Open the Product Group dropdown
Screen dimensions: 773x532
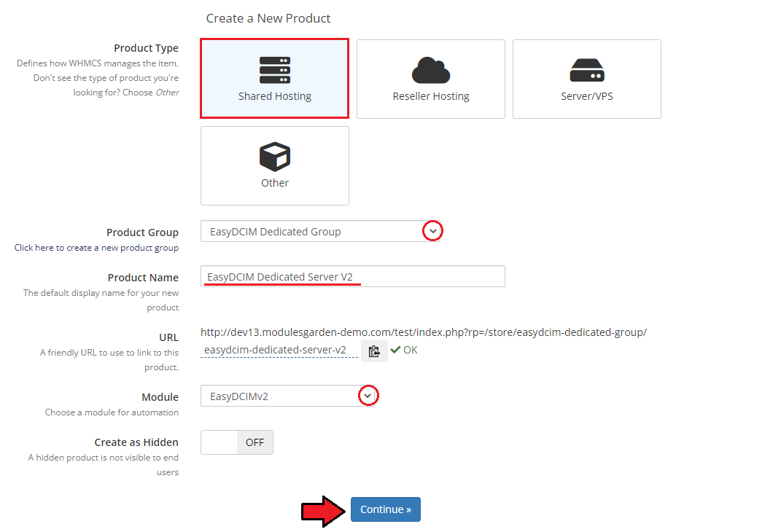tap(320, 231)
